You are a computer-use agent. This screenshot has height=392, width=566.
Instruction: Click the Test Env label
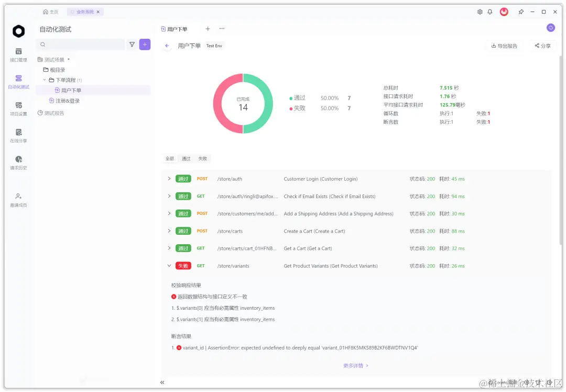214,46
